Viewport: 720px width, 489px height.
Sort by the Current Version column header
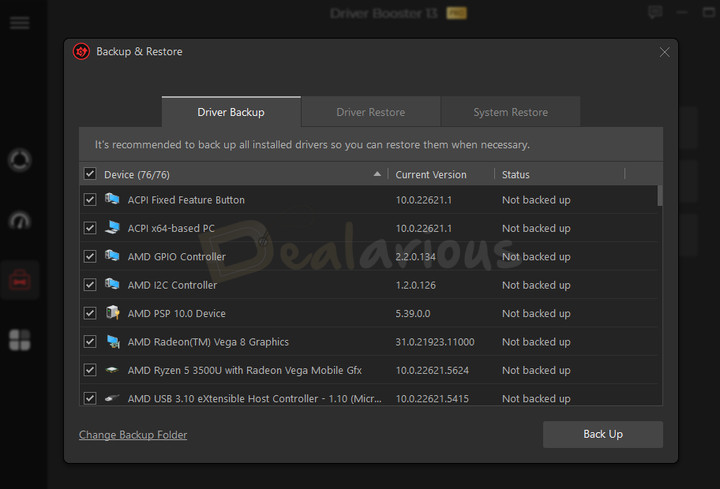431,174
